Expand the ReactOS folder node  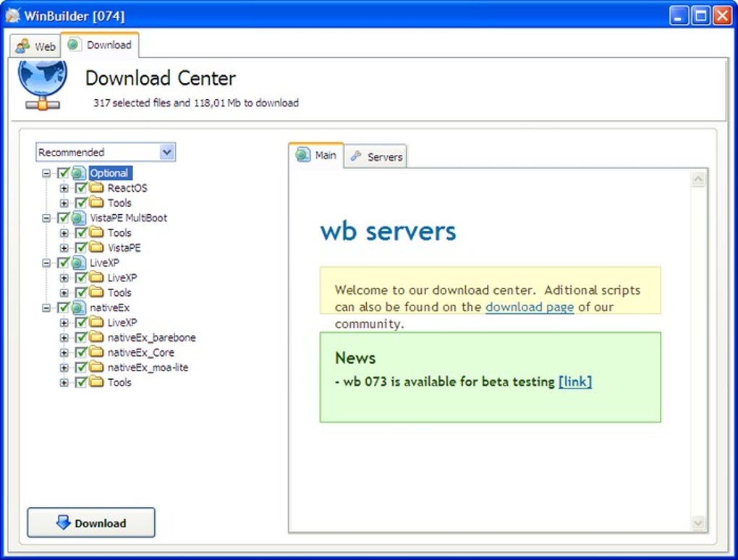pos(64,188)
